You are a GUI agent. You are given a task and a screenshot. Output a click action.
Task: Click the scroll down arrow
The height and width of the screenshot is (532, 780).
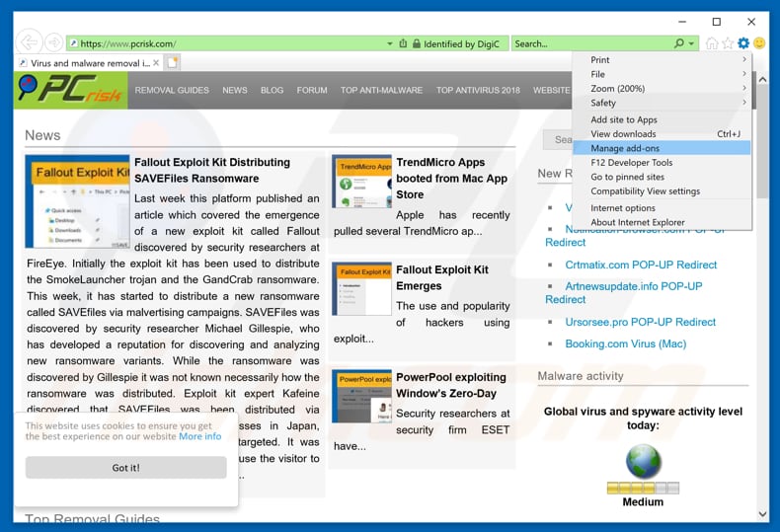tap(762, 514)
